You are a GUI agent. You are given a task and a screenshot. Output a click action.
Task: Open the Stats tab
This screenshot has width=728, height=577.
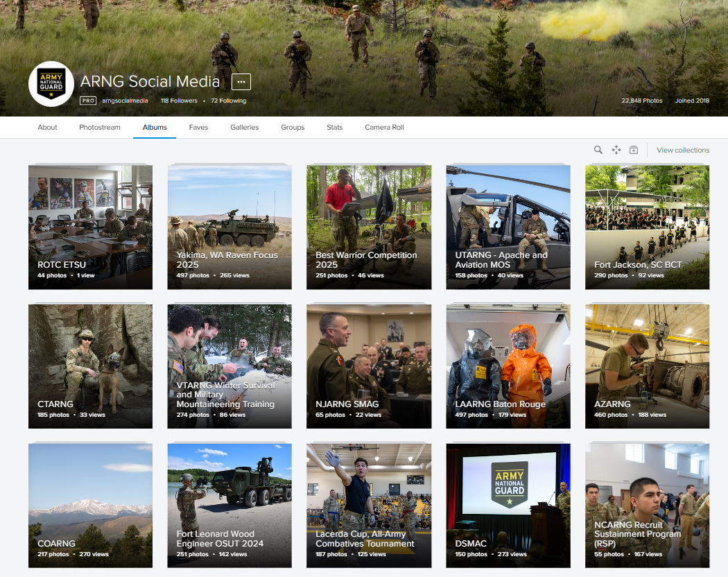coord(335,128)
